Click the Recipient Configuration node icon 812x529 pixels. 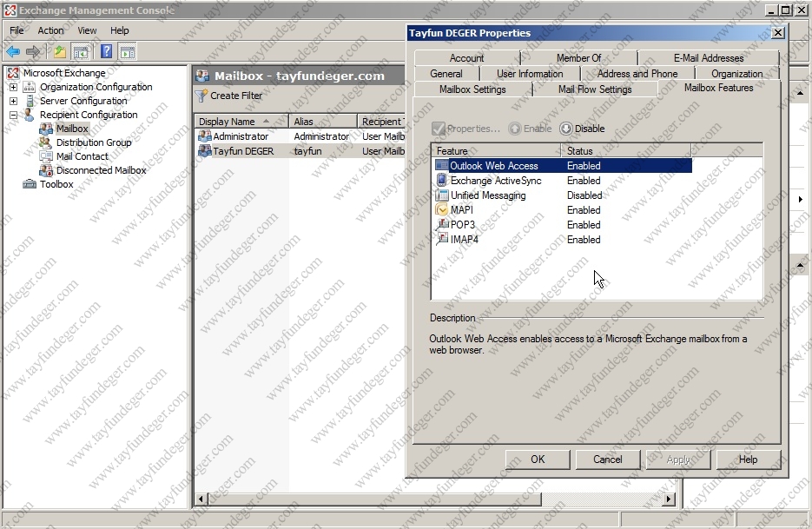click(30, 115)
